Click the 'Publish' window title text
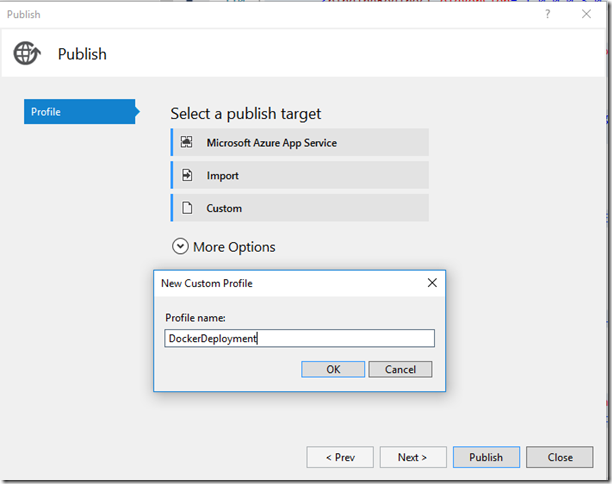Viewport: 612px width, 484px height. (23, 14)
